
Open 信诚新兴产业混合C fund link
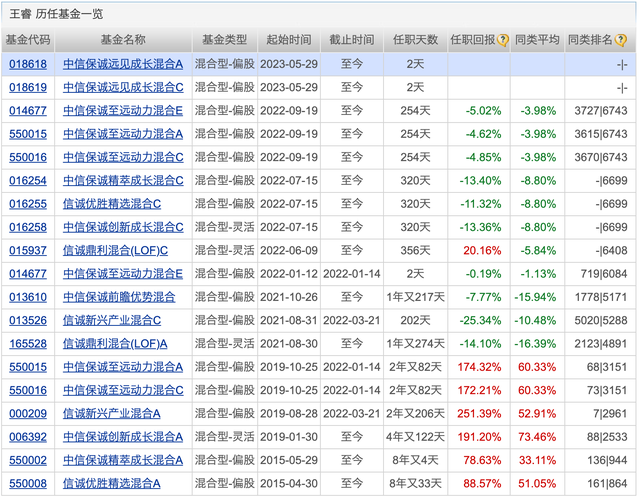[x=112, y=320]
